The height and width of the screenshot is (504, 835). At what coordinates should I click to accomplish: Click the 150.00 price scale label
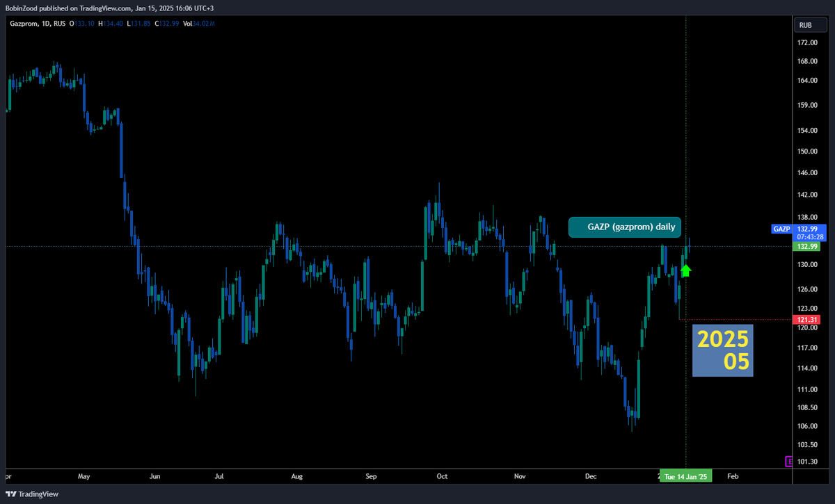(807, 152)
